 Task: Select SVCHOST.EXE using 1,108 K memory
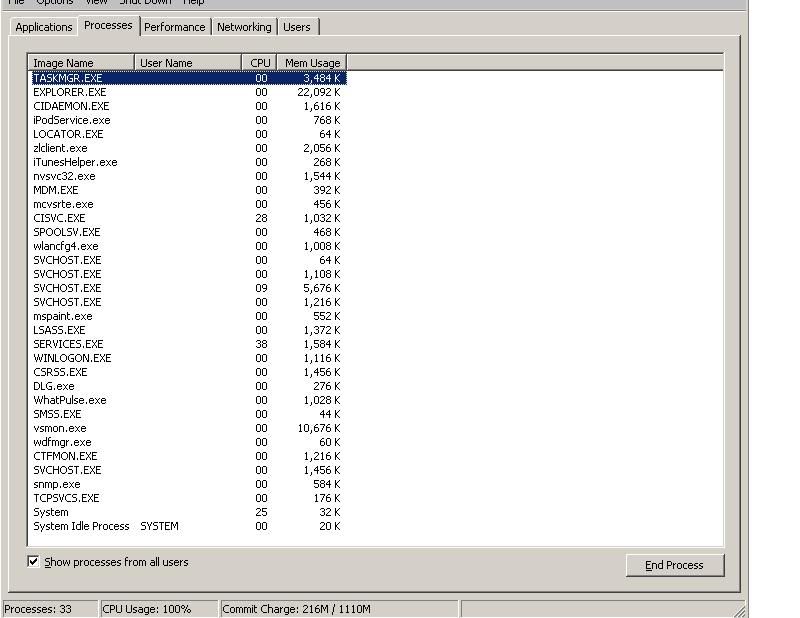point(189,274)
